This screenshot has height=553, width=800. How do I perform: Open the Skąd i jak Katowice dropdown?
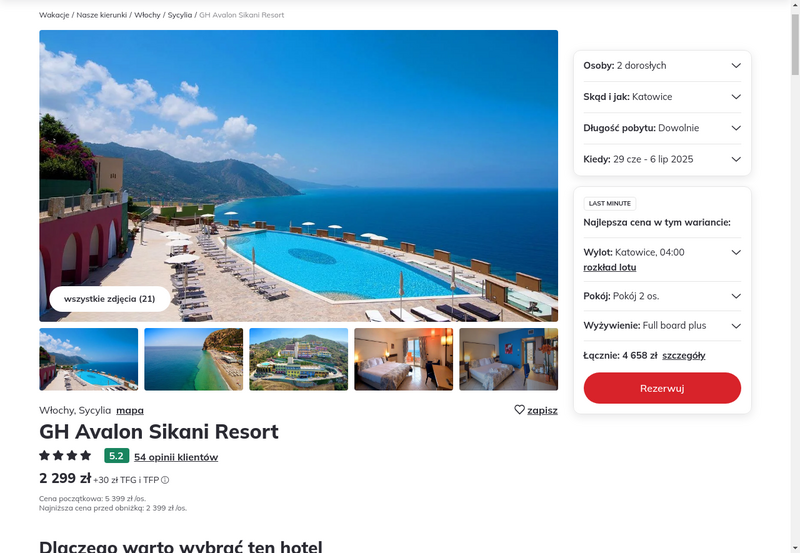[x=662, y=97]
